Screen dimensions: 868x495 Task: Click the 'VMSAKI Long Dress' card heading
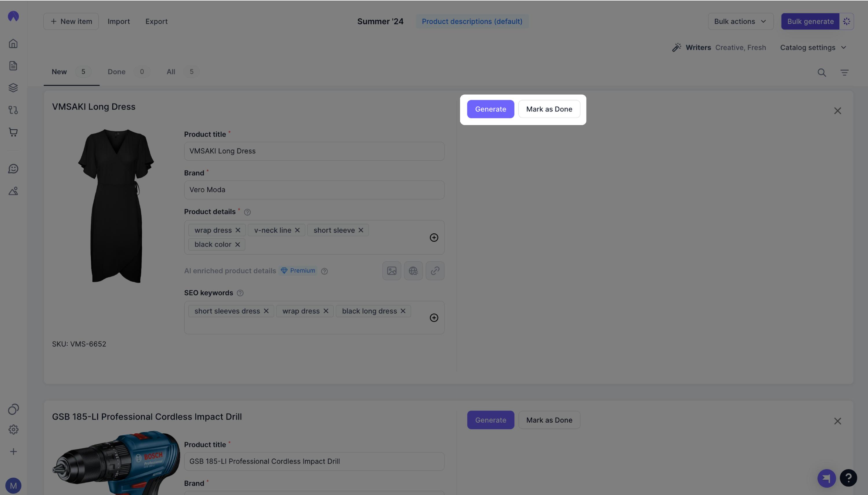94,107
